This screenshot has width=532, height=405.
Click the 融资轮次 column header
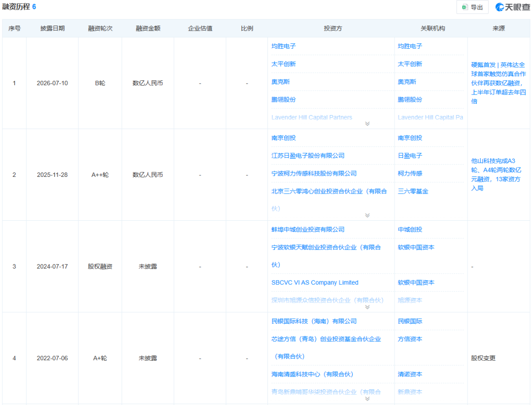(x=100, y=29)
